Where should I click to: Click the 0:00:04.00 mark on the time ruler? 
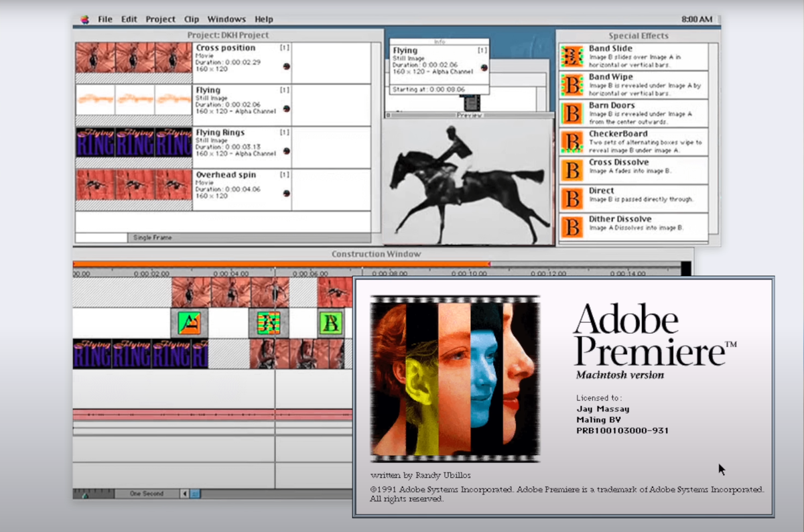point(230,273)
